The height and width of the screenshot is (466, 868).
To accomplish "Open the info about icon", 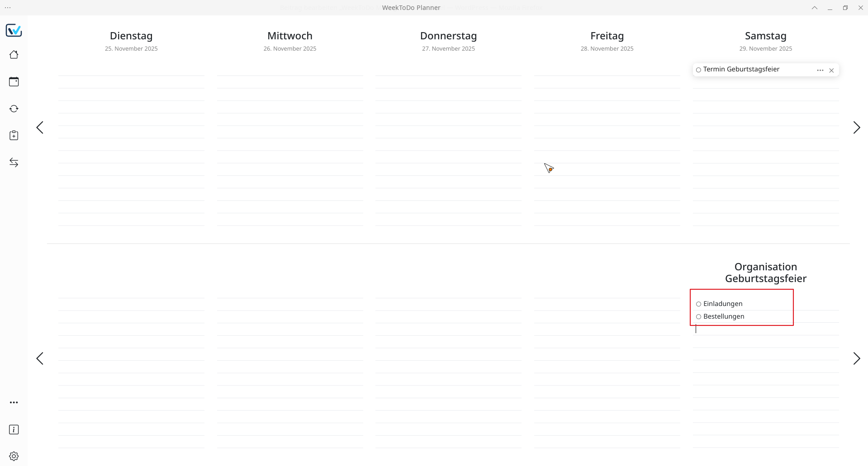I will [x=14, y=429].
